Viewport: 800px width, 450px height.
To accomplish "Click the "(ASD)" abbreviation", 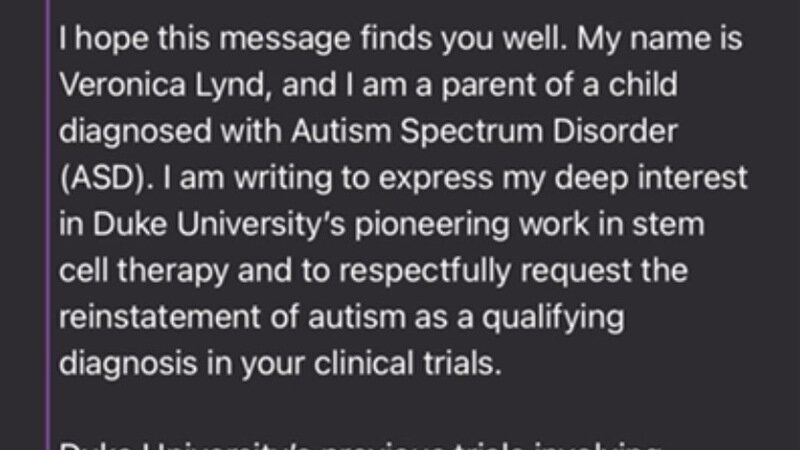I will point(107,179).
